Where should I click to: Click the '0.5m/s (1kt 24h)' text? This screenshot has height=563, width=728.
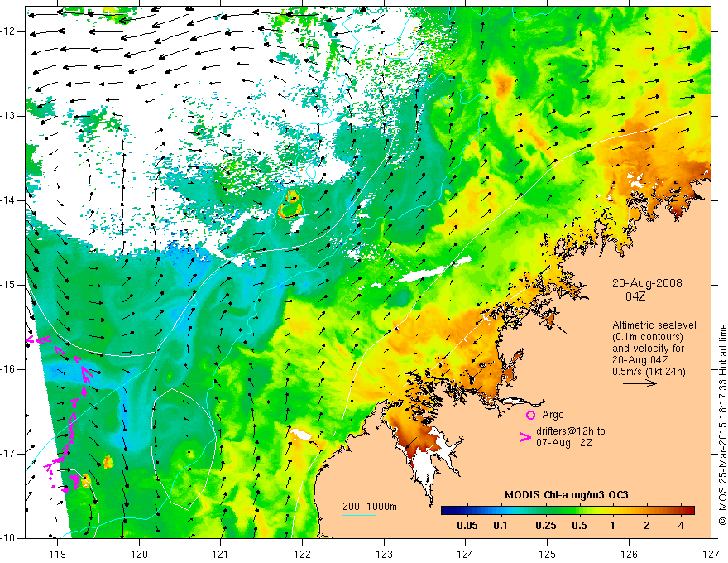pyautogui.click(x=649, y=372)
